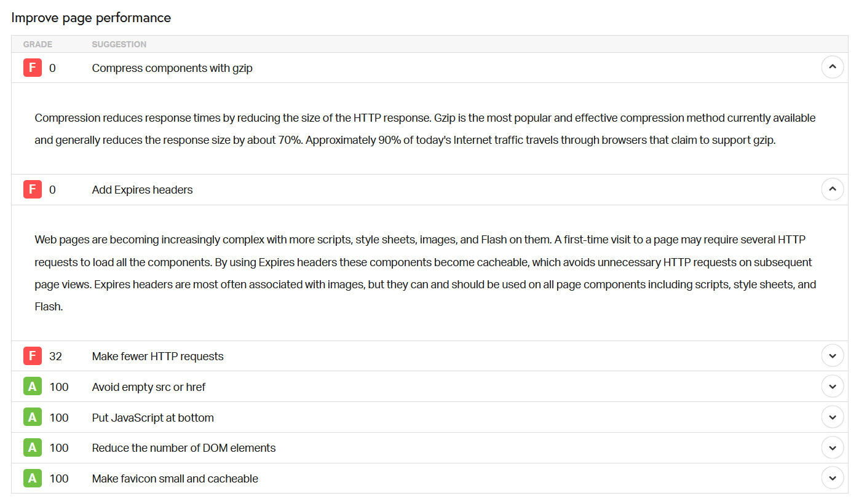Click the A badge for Avoid empty src or href
The height and width of the screenshot is (504, 859).
tap(32, 387)
